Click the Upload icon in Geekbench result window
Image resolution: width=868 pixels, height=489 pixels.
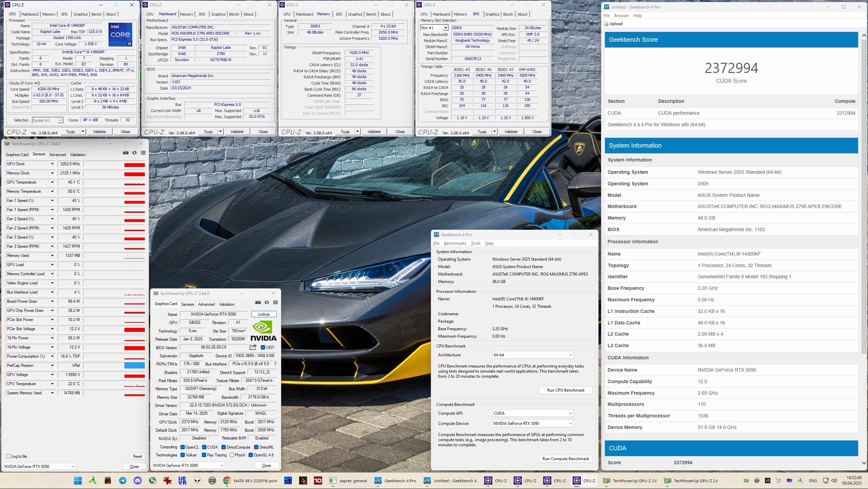606,24
